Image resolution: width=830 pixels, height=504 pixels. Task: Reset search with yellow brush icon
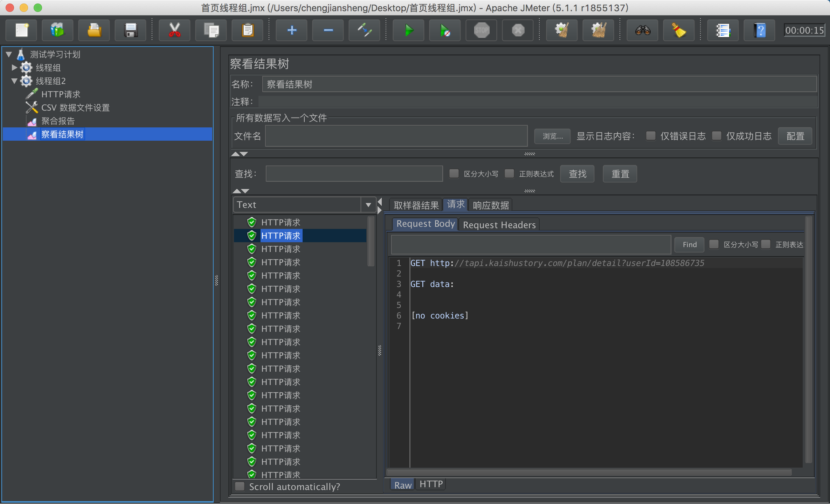click(x=679, y=30)
